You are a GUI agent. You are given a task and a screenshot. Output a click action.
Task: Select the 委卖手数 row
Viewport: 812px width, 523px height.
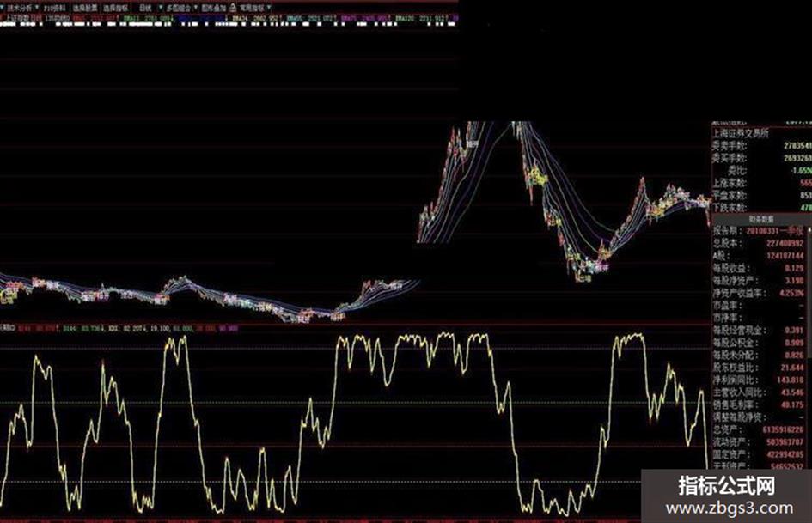(x=762, y=145)
